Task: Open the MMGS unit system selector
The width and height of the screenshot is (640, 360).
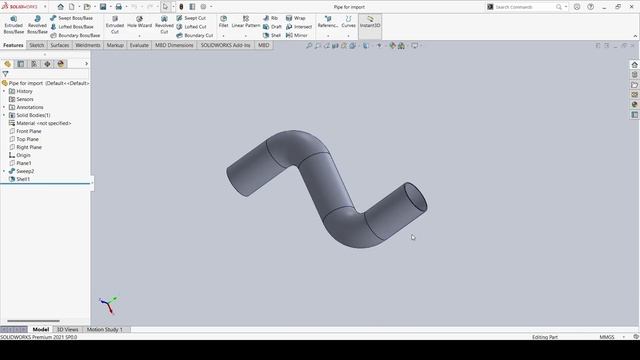Action: point(611,337)
